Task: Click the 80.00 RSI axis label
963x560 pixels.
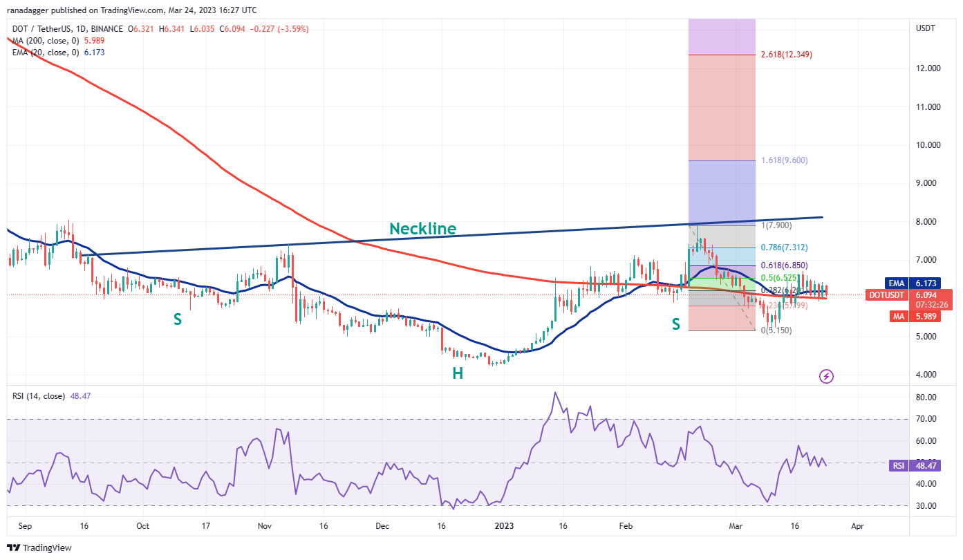Action: [927, 398]
